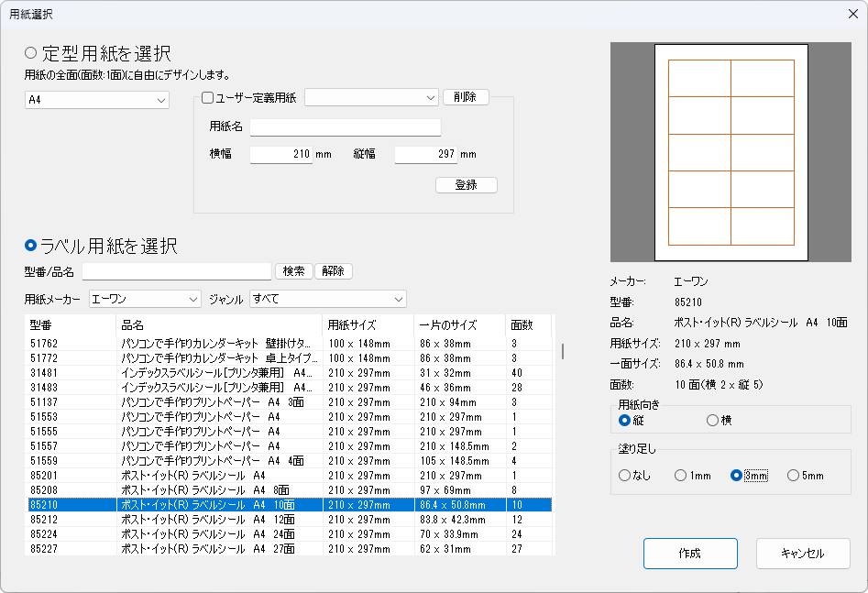Image resolution: width=868 pixels, height=593 pixels.
Task: Open the user-defined paper name dropdown
Action: click(x=372, y=97)
